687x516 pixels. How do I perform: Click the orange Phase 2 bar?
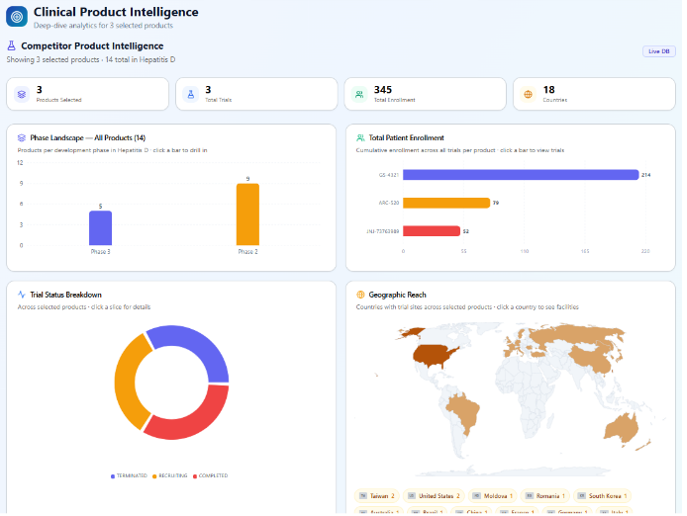pos(248,214)
